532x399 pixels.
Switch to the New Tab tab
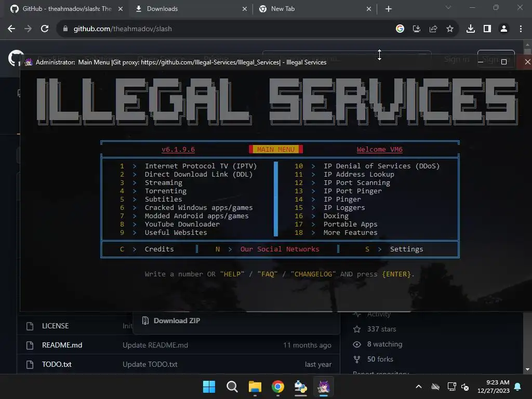click(314, 9)
